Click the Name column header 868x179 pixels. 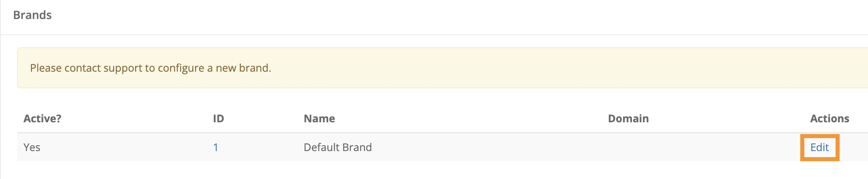point(319,119)
